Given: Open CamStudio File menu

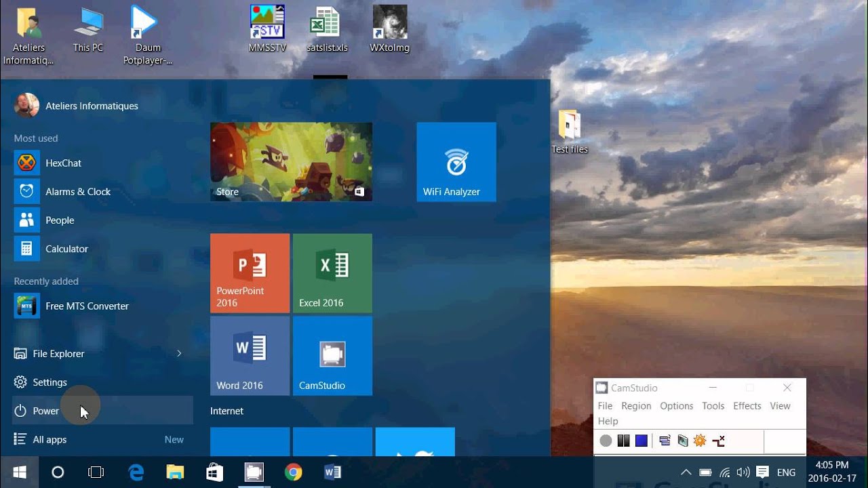Looking at the screenshot, I should 605,406.
